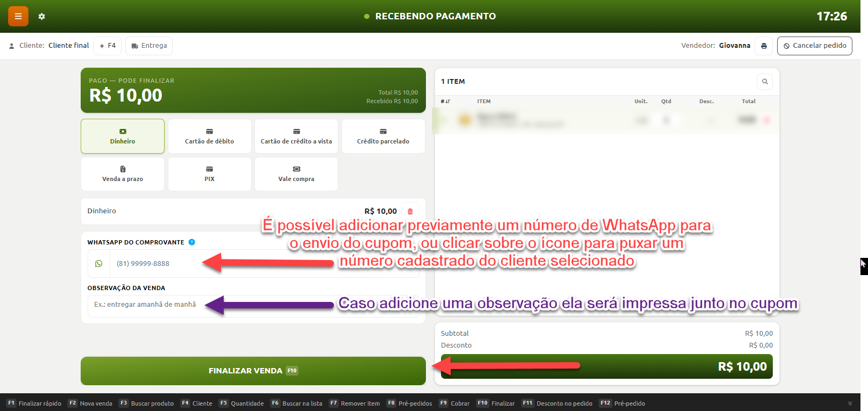
Task: Click the FINALIZAR VENDA button
Action: pyautogui.click(x=253, y=371)
